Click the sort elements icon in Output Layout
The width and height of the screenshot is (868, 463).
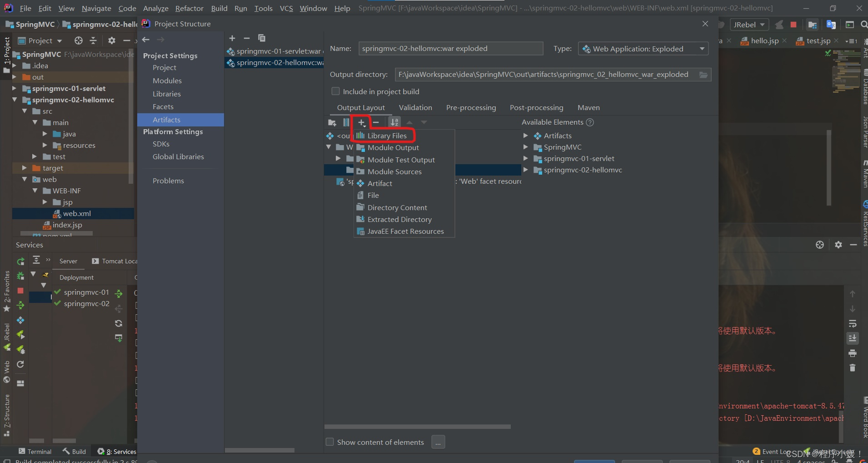click(394, 122)
